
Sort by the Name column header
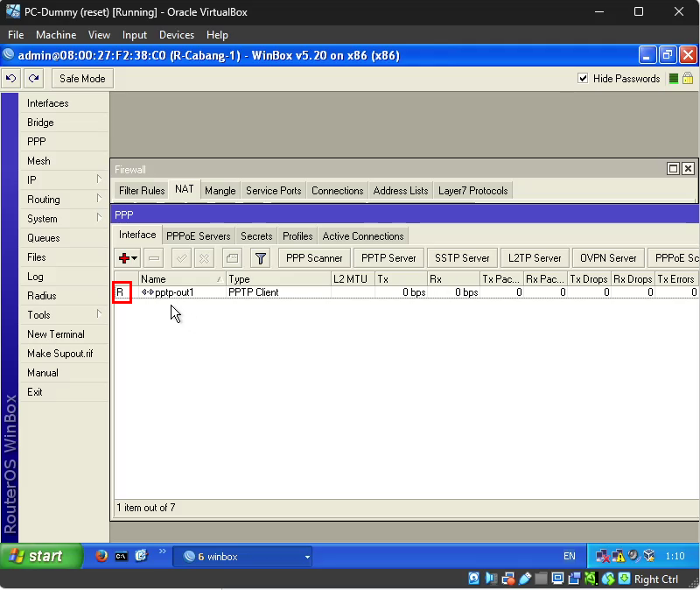click(x=182, y=279)
